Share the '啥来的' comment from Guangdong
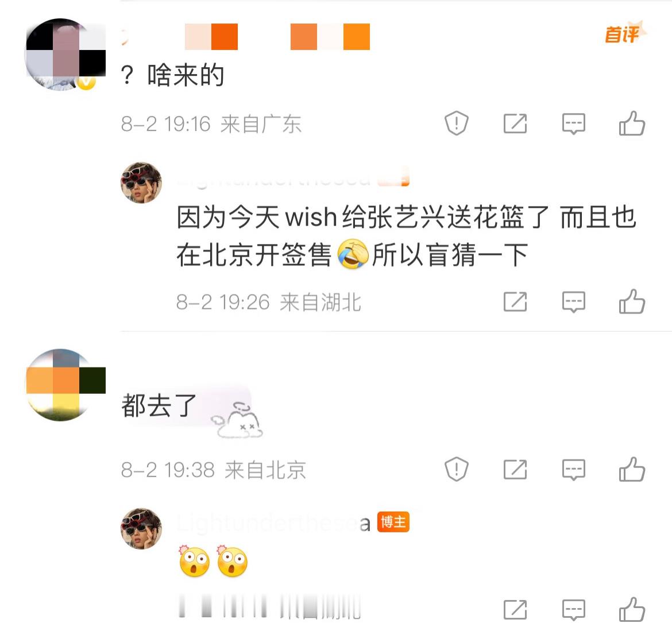The width and height of the screenshot is (672, 623). pyautogui.click(x=515, y=123)
